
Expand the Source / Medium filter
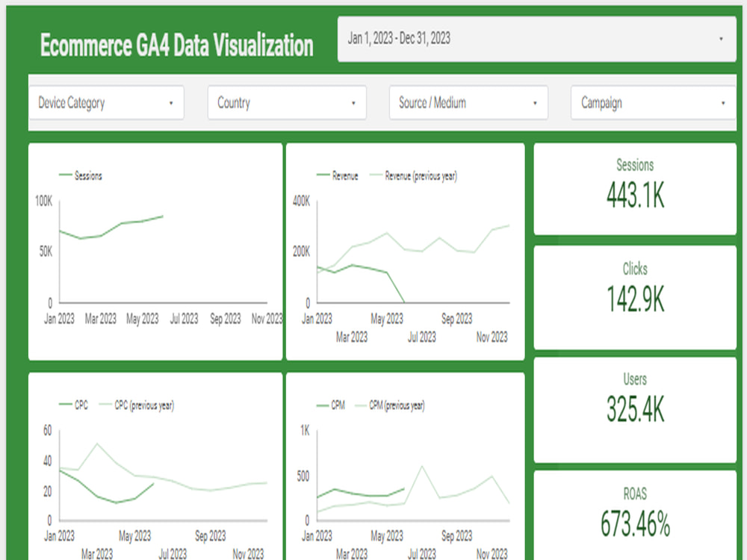[x=468, y=102]
